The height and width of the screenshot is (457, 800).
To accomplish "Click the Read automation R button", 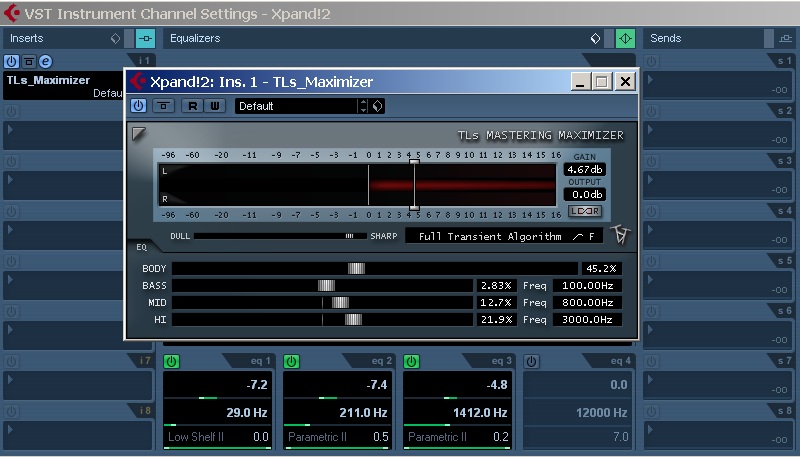I will [192, 106].
